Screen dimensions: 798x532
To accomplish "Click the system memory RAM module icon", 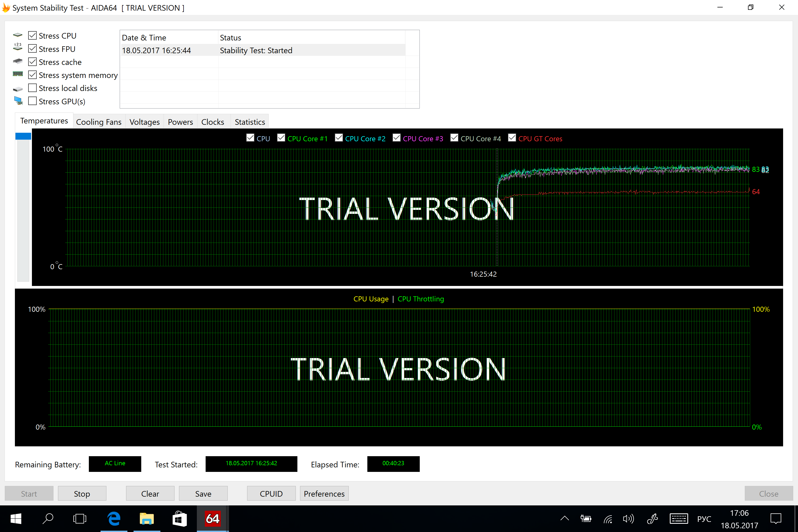I will click(18, 74).
